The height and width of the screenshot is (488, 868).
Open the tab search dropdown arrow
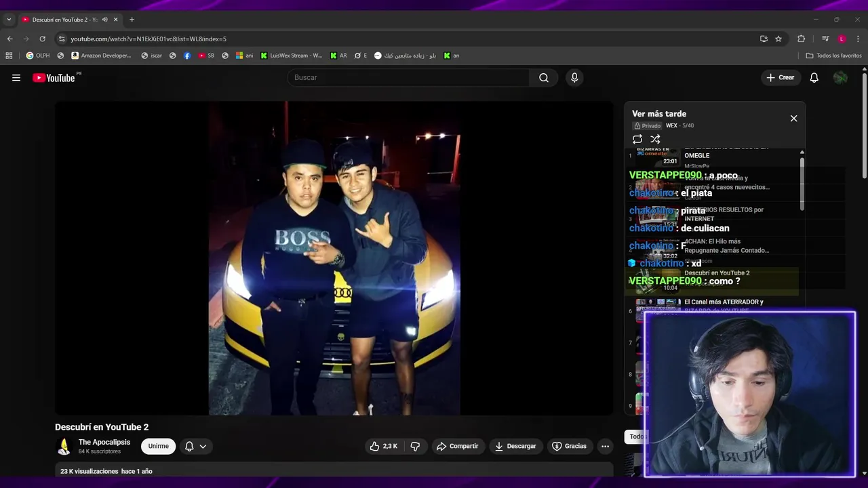(9, 20)
